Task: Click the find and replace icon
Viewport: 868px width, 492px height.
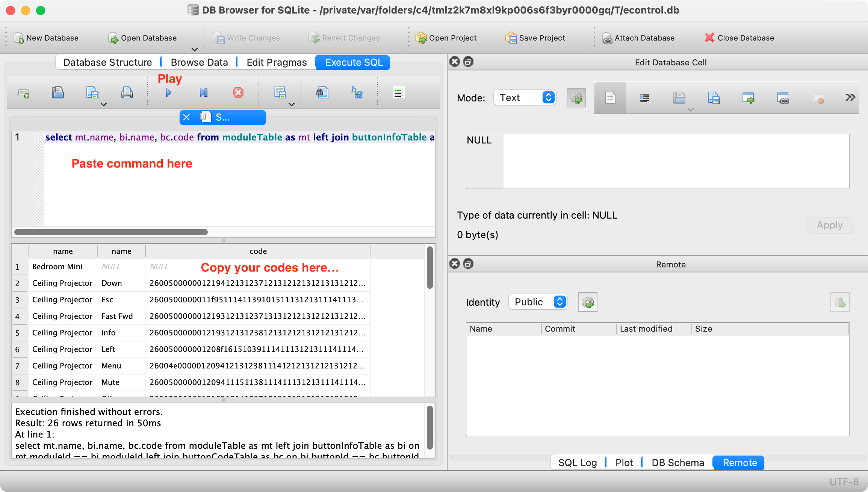Action: pyautogui.click(x=357, y=92)
